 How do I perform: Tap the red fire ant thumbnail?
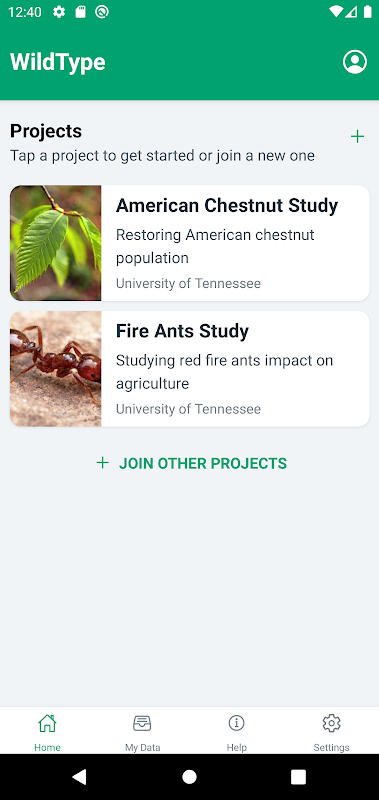coord(56,368)
